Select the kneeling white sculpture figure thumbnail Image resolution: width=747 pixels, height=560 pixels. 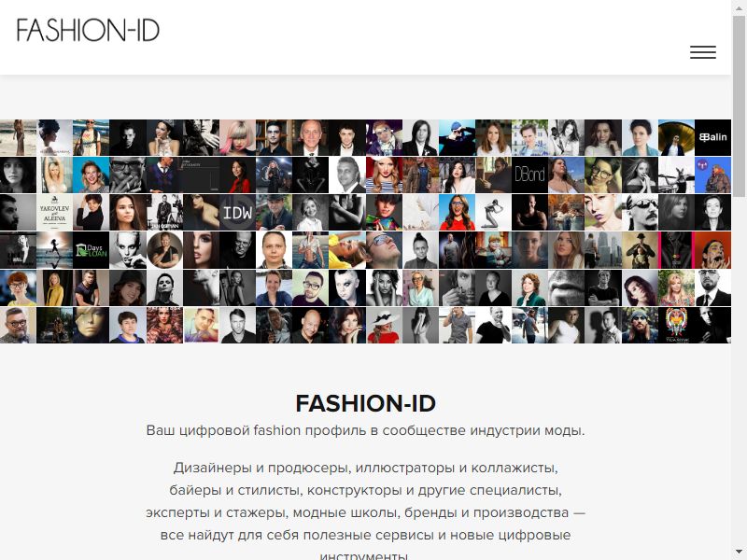click(x=493, y=213)
